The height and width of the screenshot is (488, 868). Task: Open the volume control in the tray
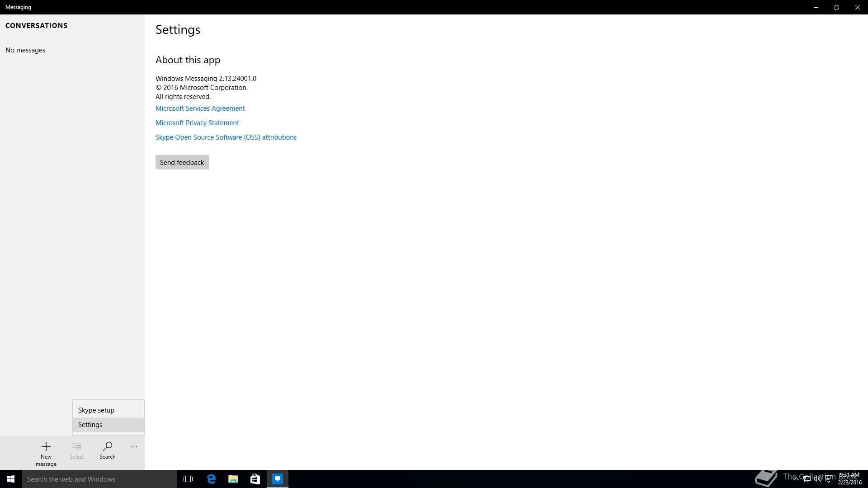point(818,479)
